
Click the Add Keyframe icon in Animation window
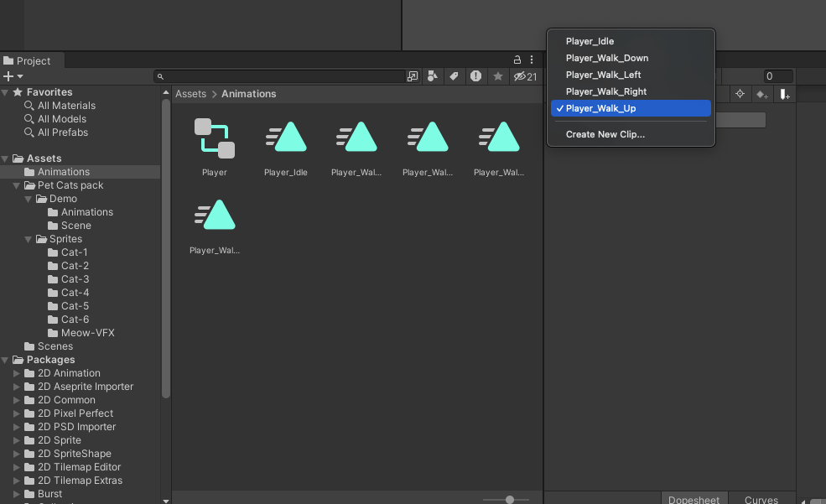(761, 95)
